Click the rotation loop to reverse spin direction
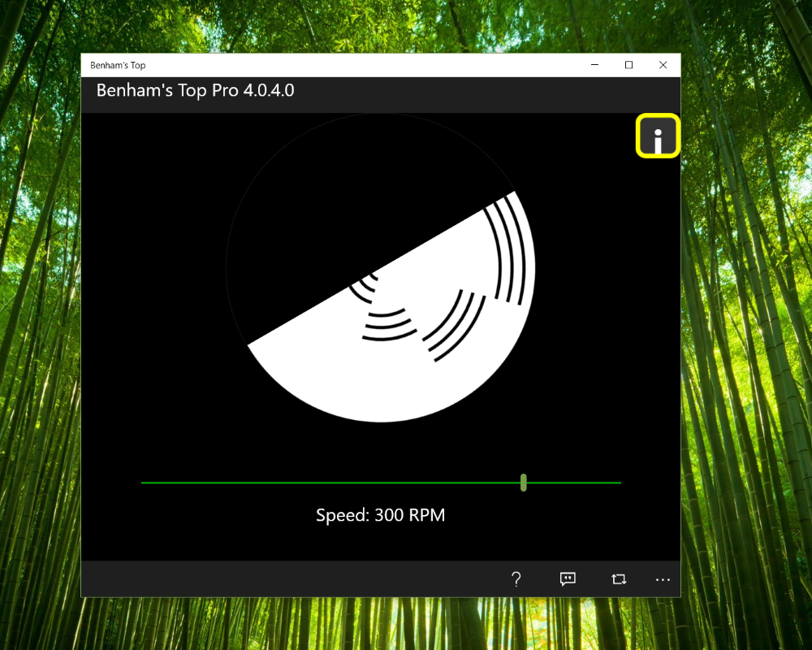The image size is (812, 650). tap(619, 579)
